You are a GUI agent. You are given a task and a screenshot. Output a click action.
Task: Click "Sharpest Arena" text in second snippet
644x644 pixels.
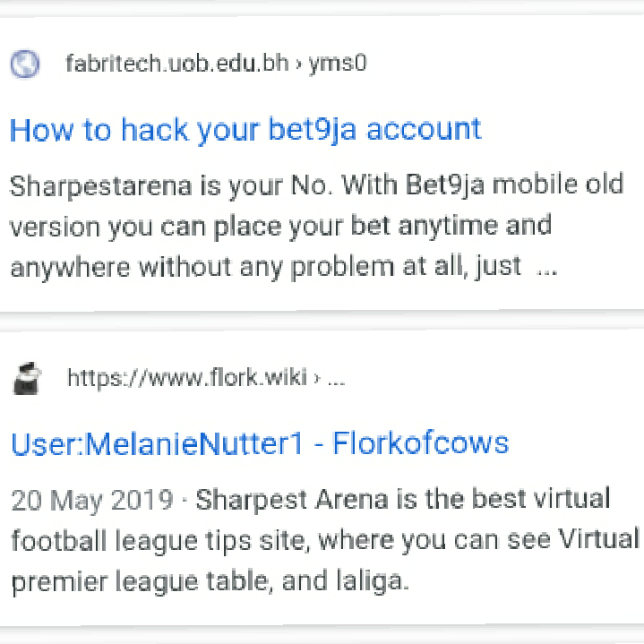[x=292, y=500]
